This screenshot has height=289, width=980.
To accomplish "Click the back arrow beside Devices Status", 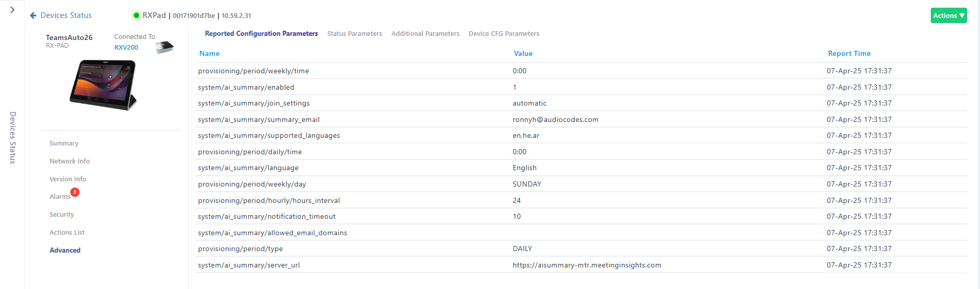I will [33, 15].
